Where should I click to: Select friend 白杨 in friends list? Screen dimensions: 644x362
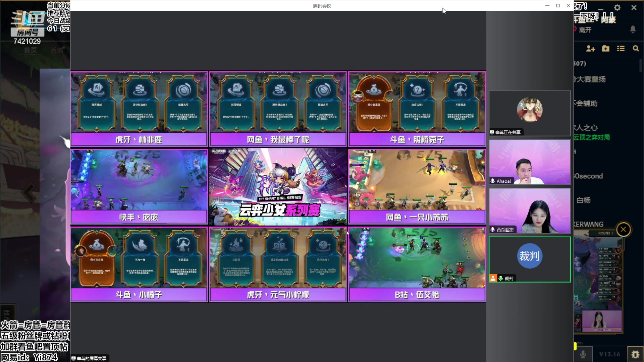[x=584, y=200]
